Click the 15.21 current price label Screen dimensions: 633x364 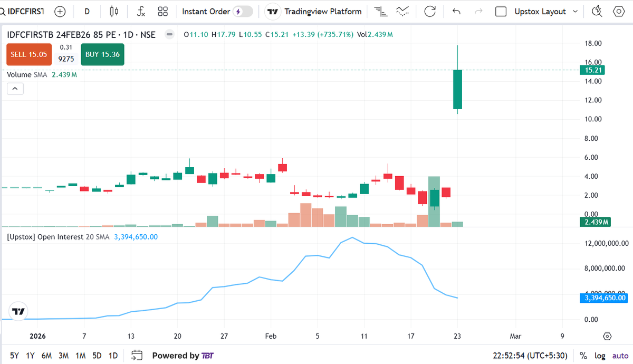tap(591, 70)
